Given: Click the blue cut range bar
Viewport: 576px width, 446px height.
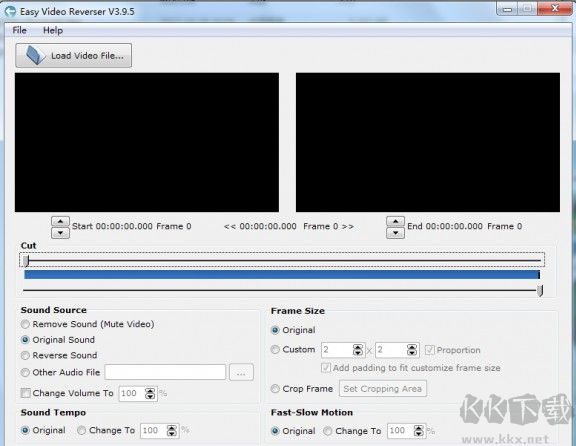Looking at the screenshot, I should click(282, 274).
